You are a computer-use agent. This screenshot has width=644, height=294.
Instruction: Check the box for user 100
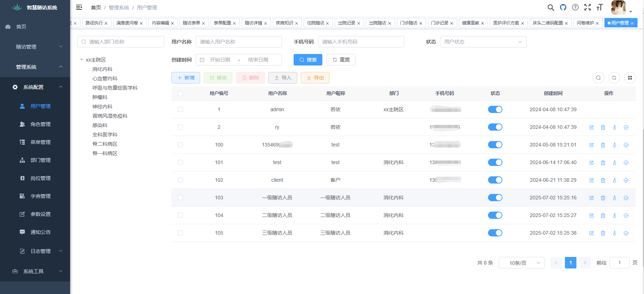pos(180,145)
